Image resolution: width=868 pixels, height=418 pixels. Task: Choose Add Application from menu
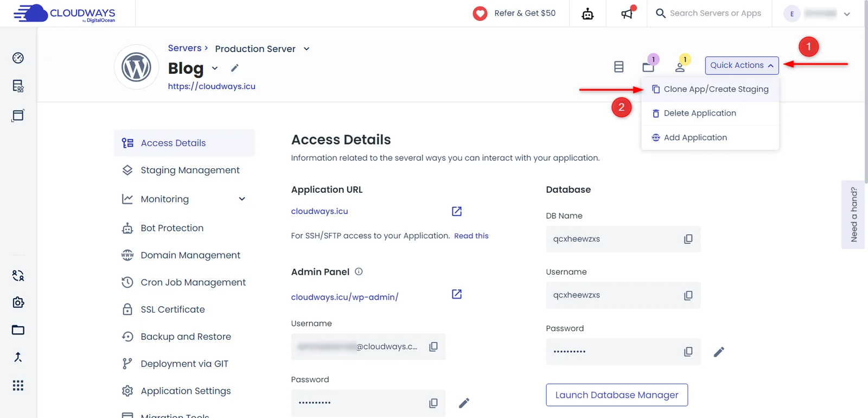point(710,138)
